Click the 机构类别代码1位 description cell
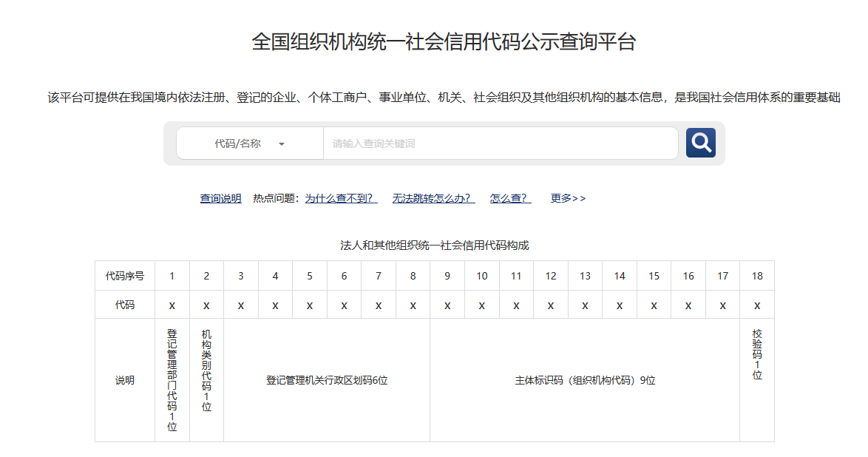The width and height of the screenshot is (868, 457). coord(206,380)
